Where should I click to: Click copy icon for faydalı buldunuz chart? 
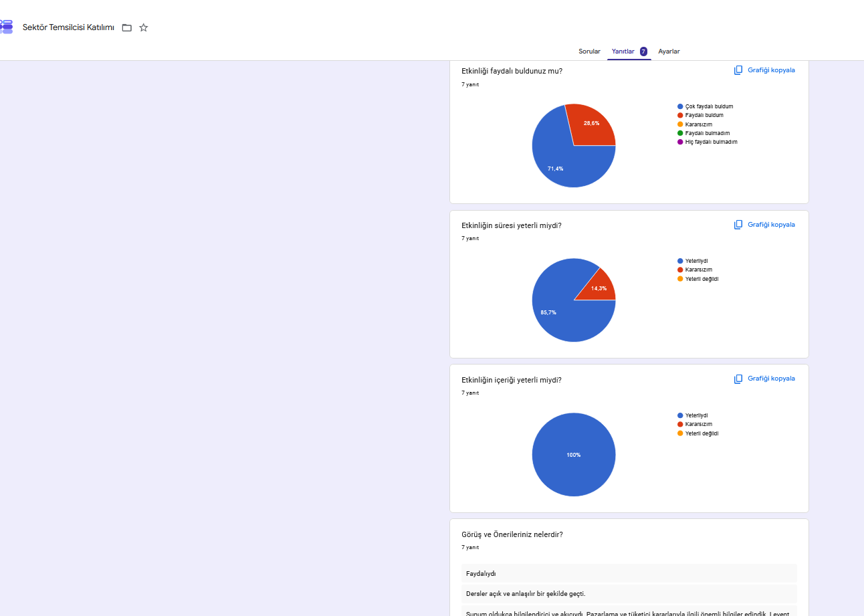pyautogui.click(x=738, y=70)
